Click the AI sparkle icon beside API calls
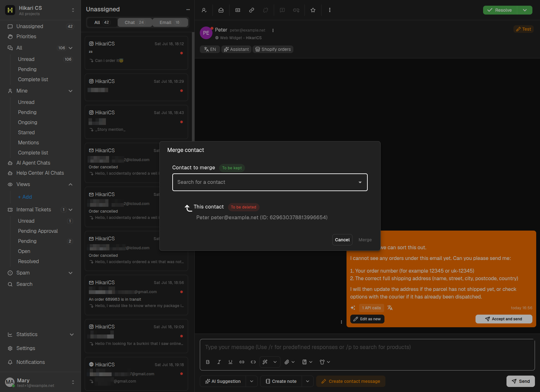 pyautogui.click(x=353, y=308)
